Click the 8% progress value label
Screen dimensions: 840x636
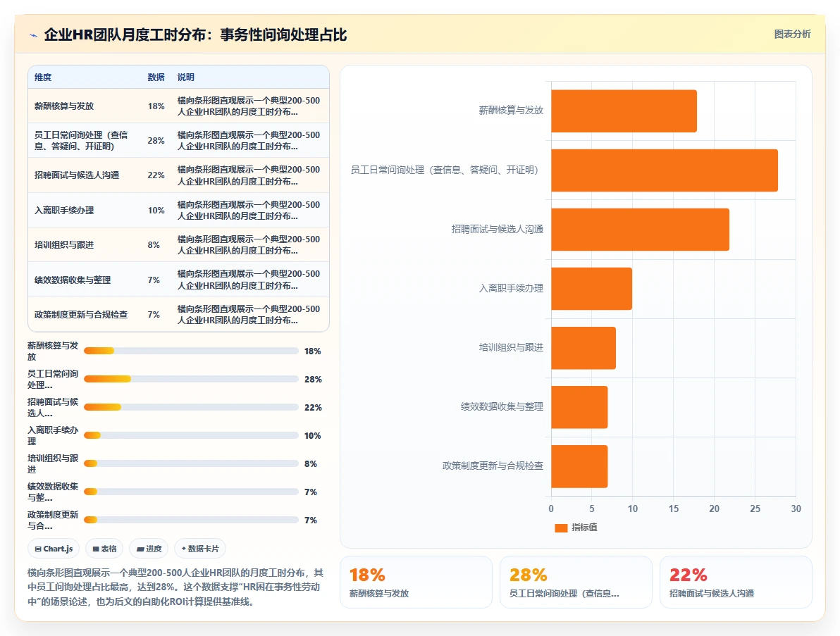click(x=311, y=463)
